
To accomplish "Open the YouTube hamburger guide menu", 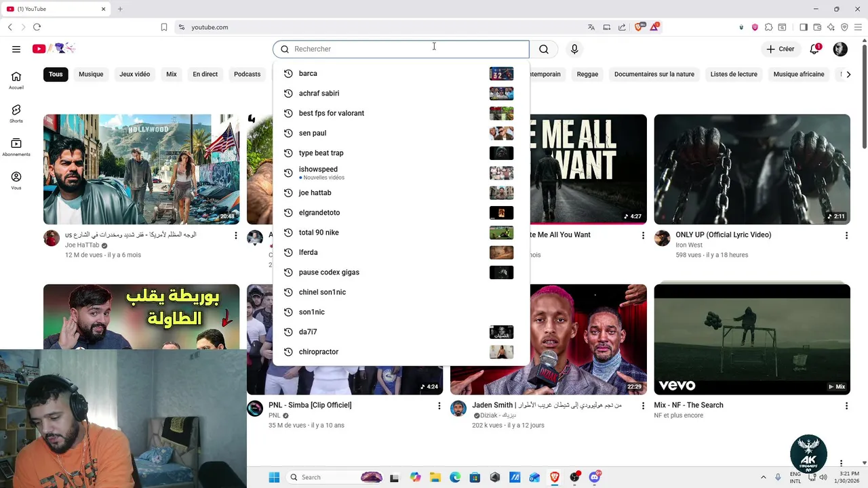I will coord(16,49).
